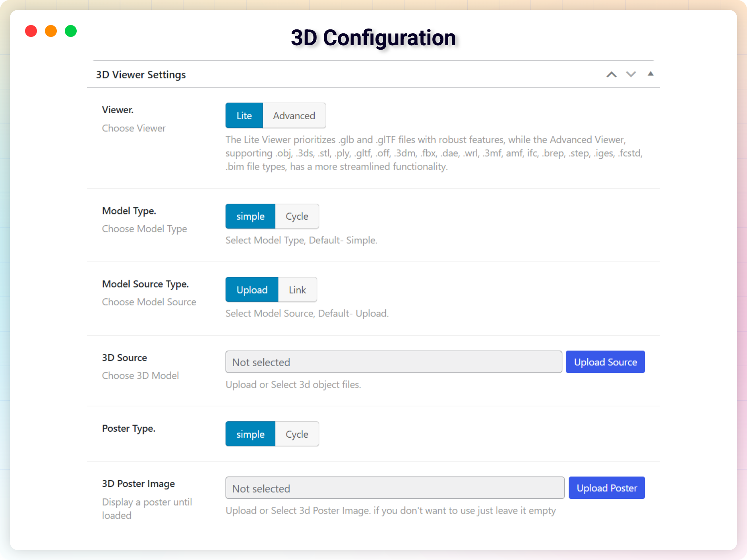
Task: Choose Cycle for Poster Type
Action: [297, 434]
